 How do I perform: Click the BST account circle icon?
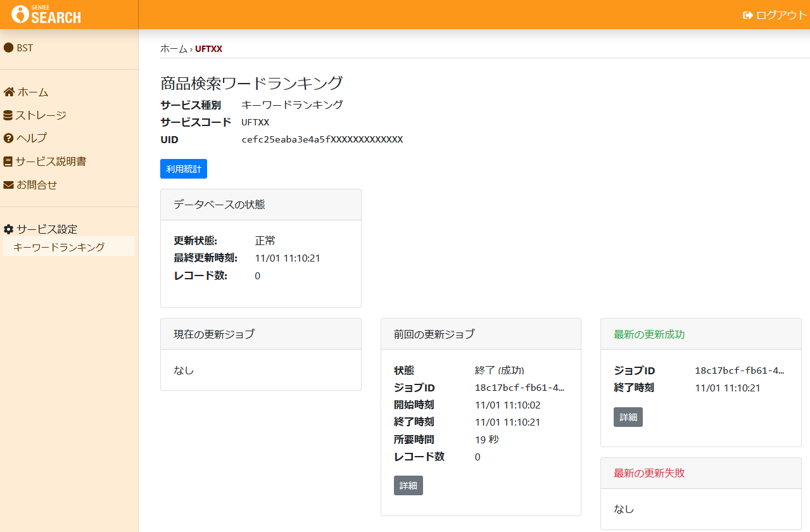[9, 47]
